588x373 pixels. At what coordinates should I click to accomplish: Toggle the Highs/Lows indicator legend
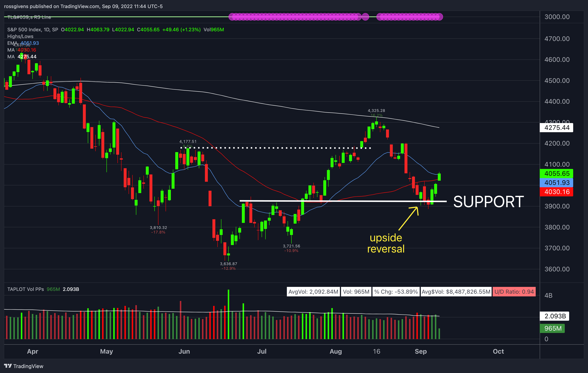(20, 36)
